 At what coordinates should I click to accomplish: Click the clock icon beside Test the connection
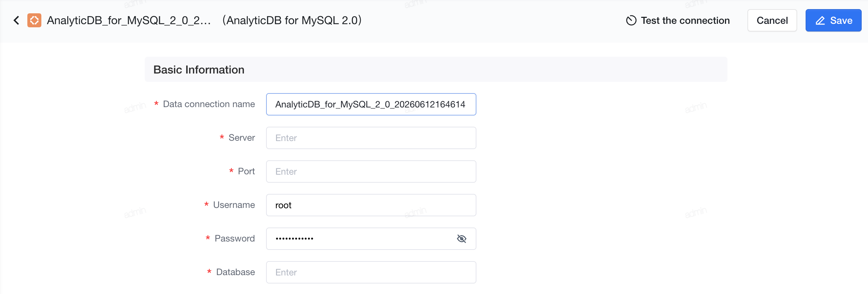pos(631,21)
